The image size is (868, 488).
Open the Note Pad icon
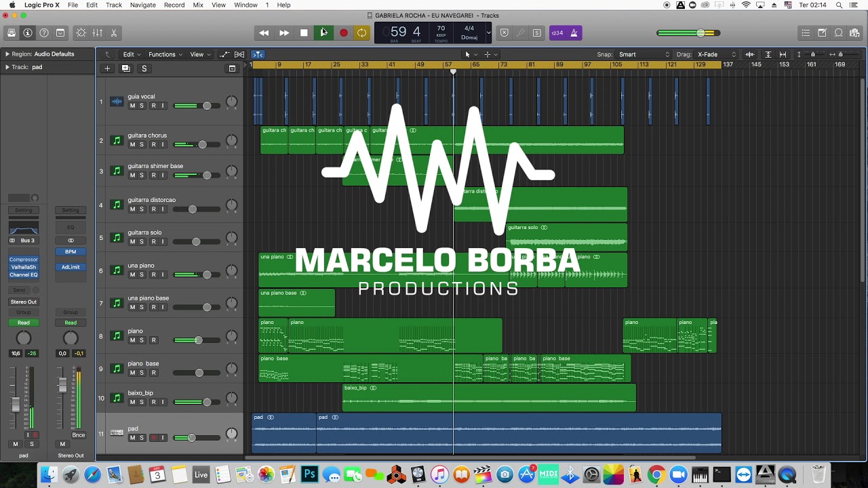point(822,33)
